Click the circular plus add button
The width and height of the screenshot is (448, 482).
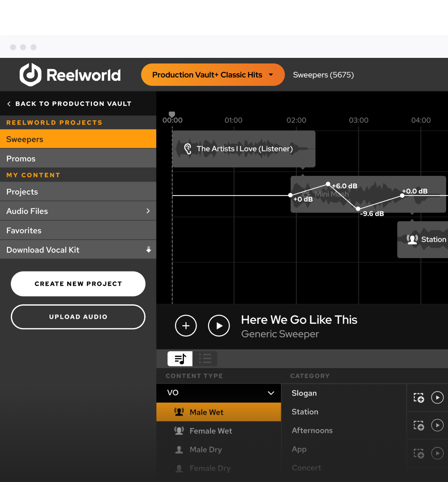click(186, 326)
